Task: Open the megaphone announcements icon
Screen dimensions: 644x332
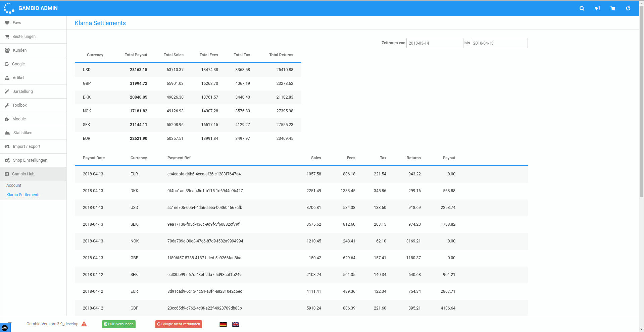Action: (x=597, y=8)
